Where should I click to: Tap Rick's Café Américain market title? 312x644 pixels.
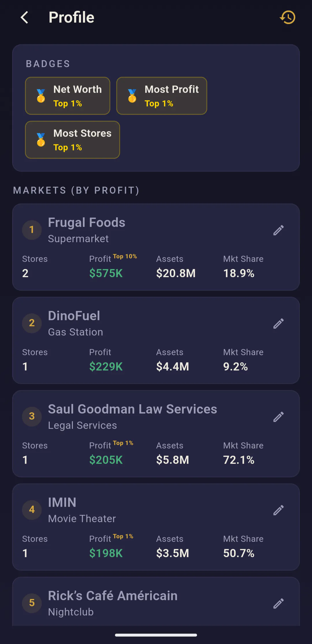(x=113, y=596)
